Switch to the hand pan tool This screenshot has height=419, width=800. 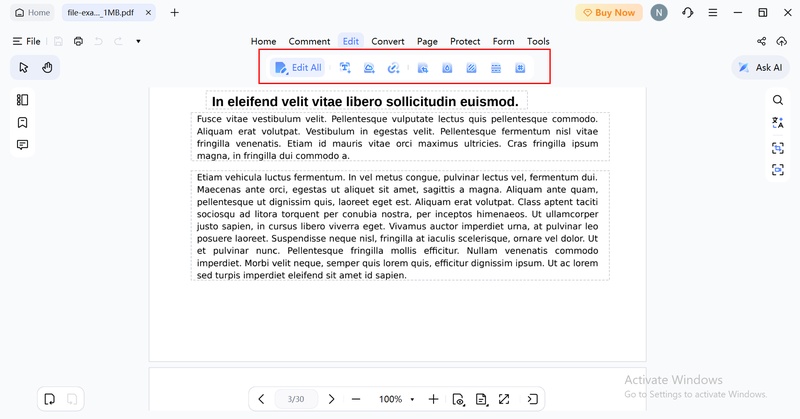[47, 67]
